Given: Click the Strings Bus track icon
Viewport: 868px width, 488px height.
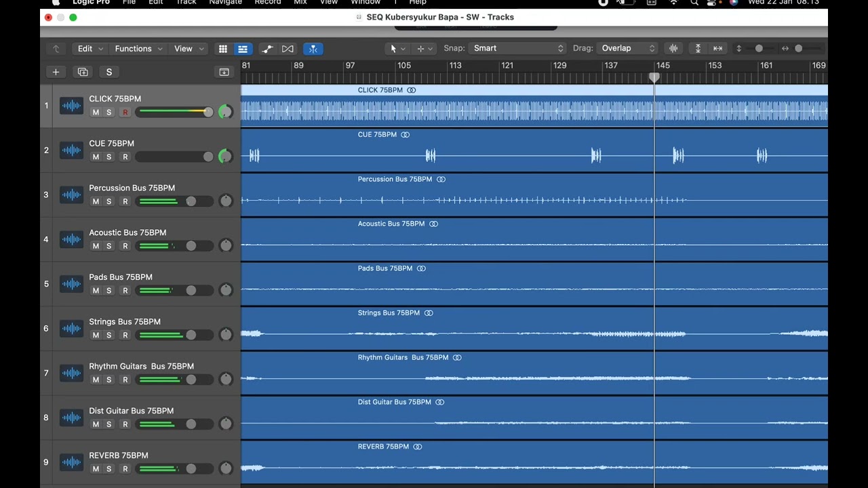Looking at the screenshot, I should [71, 329].
